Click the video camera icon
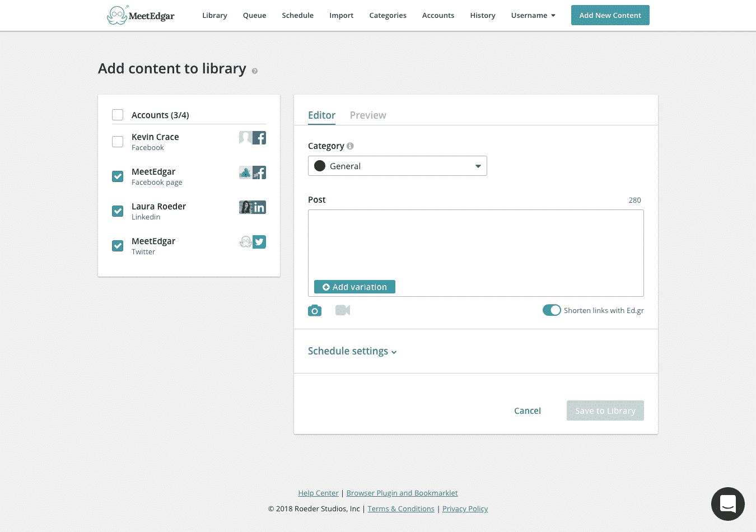This screenshot has height=532, width=756. click(x=343, y=310)
